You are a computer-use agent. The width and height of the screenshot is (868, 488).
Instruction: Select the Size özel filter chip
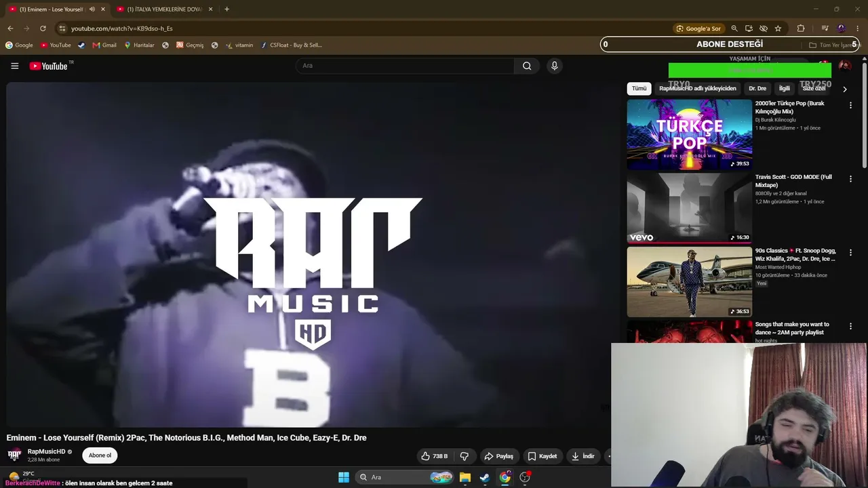pyautogui.click(x=814, y=89)
